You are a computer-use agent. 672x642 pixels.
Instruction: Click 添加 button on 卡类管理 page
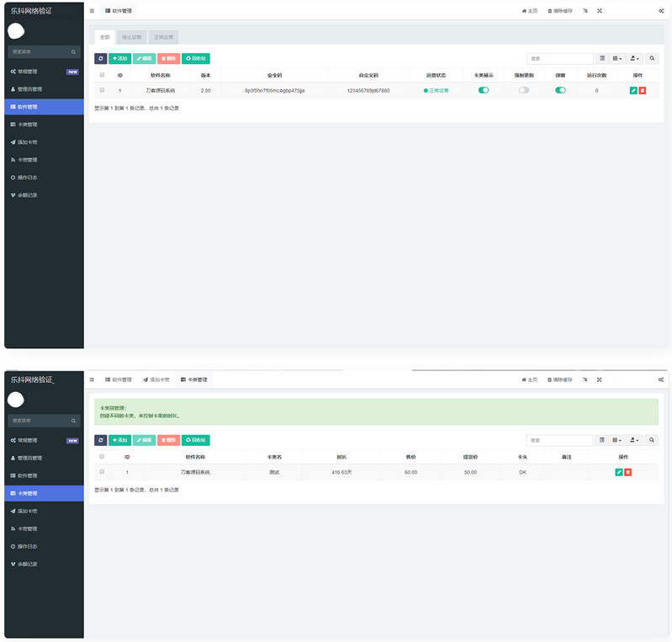119,440
